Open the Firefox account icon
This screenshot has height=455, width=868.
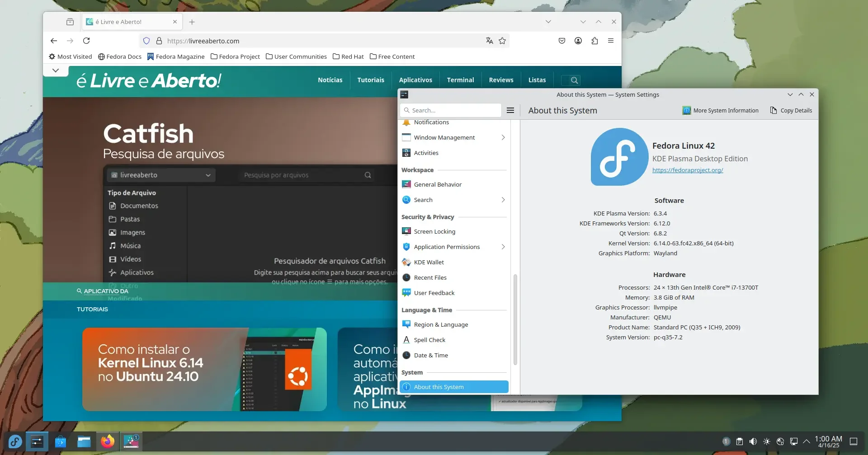tap(578, 41)
